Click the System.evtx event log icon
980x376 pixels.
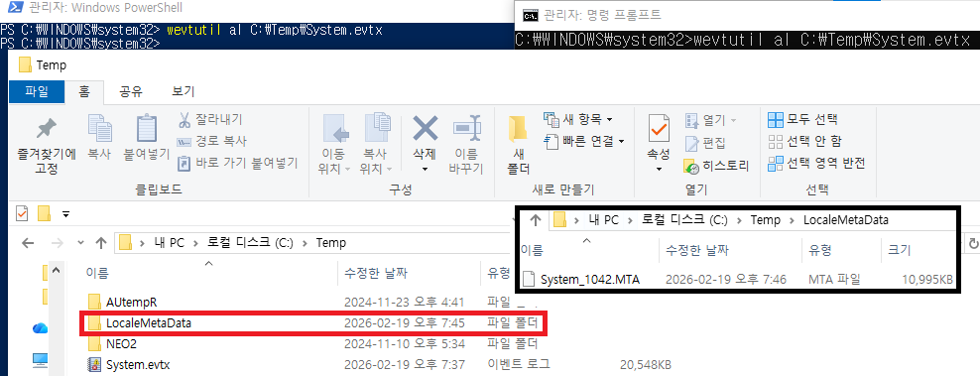coord(95,364)
